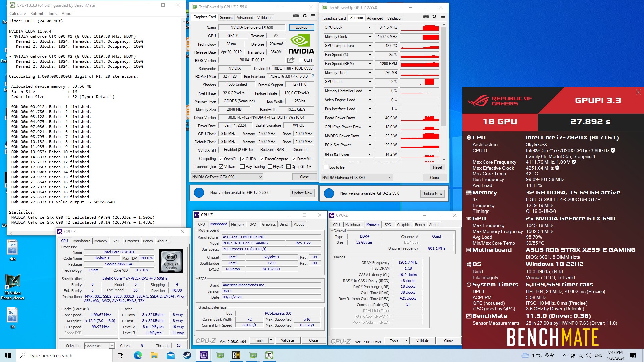Click Update Now in left GPU-Z notification

pyautogui.click(x=302, y=193)
